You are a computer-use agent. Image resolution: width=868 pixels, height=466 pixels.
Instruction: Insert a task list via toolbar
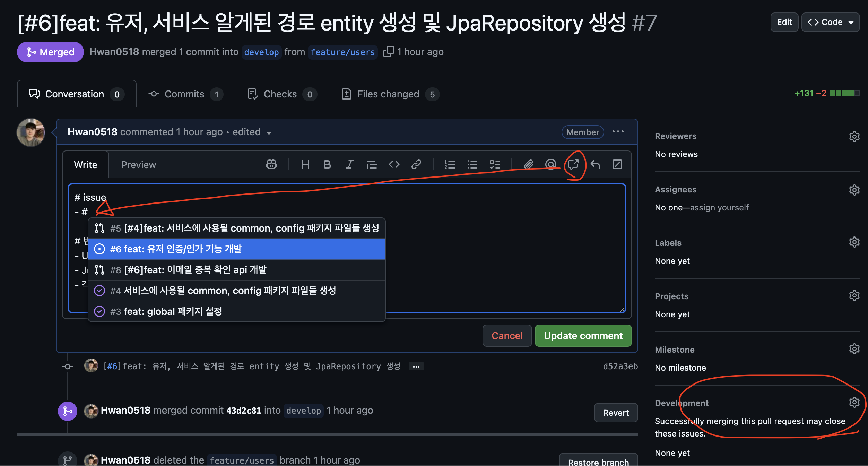pos(495,164)
